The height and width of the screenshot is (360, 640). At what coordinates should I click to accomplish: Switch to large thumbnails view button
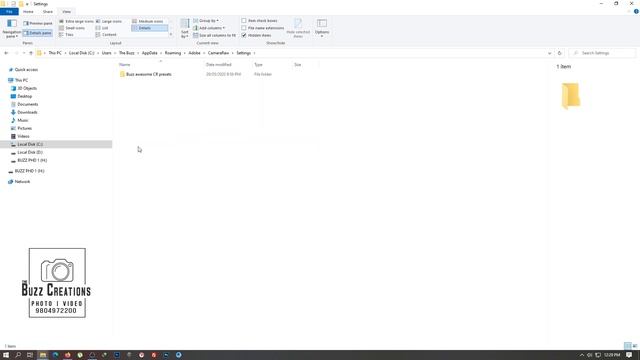click(x=634, y=346)
